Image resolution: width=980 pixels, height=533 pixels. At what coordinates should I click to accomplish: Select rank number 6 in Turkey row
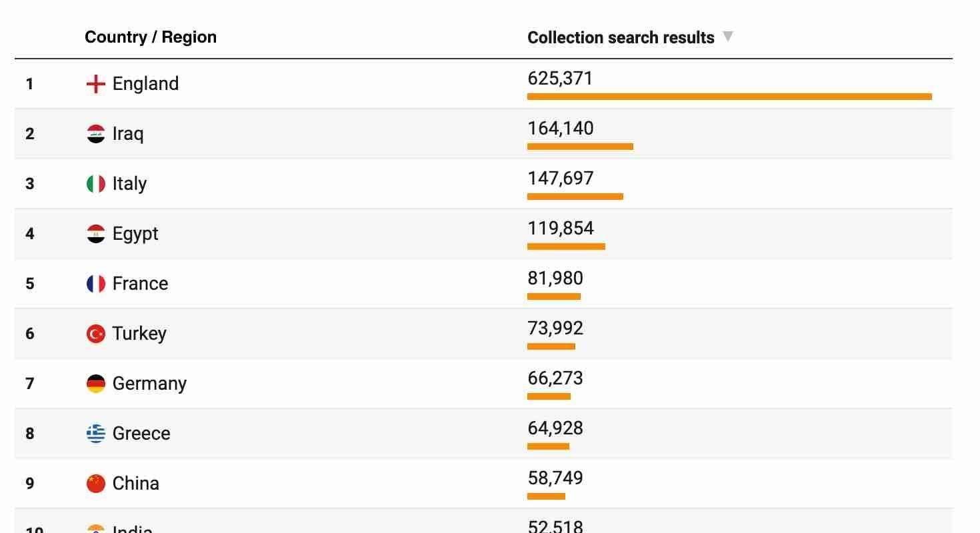click(x=30, y=334)
